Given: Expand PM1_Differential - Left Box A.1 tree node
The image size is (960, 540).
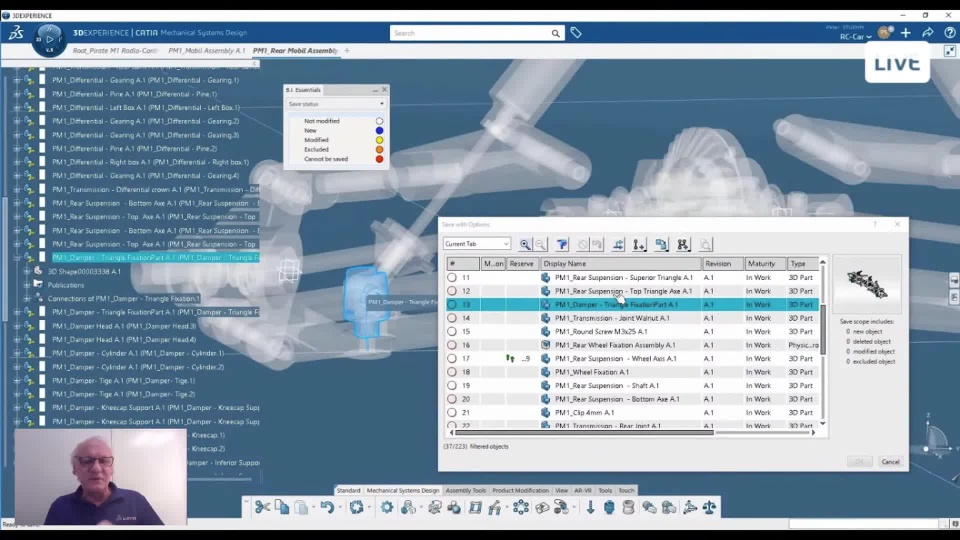Looking at the screenshot, I should click(17, 107).
